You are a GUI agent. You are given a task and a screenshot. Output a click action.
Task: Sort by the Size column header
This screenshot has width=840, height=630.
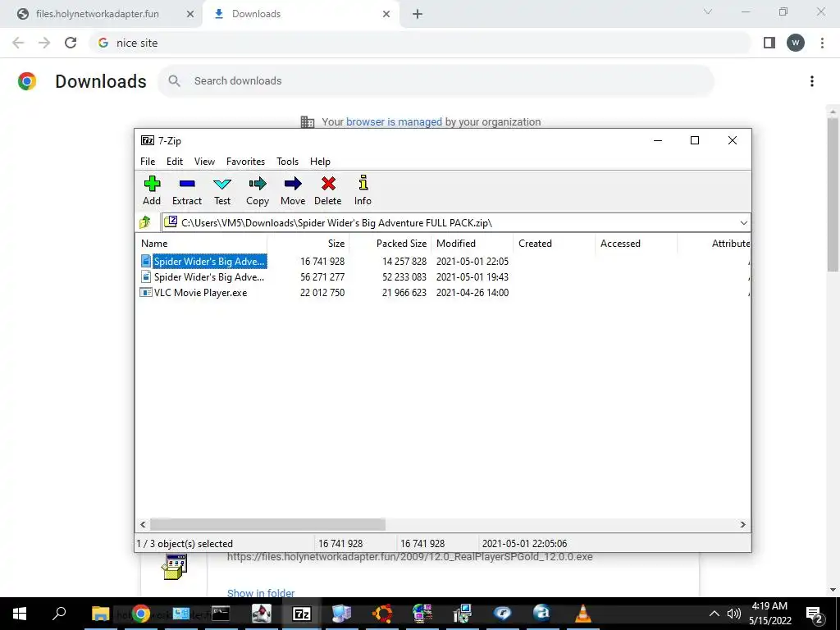point(308,243)
